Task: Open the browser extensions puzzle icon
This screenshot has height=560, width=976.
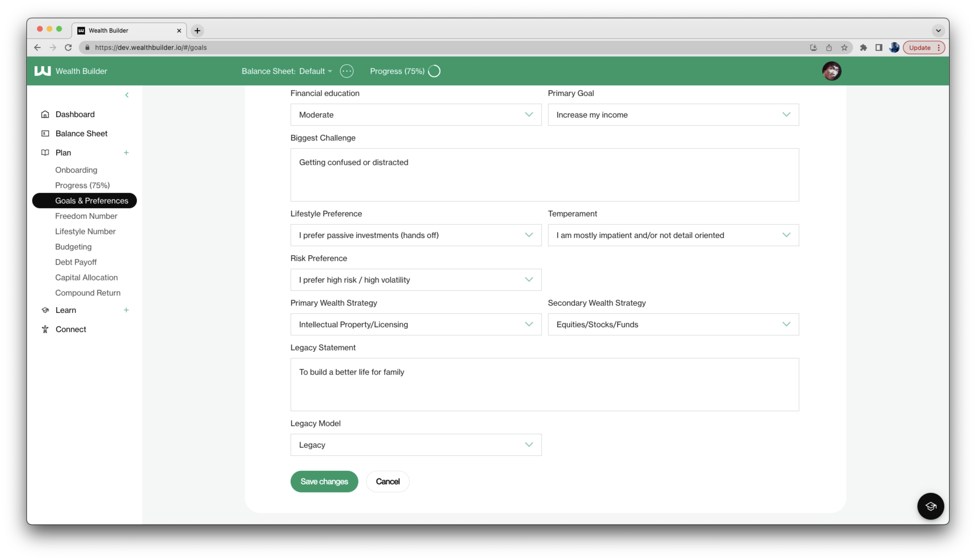Action: 863,48
